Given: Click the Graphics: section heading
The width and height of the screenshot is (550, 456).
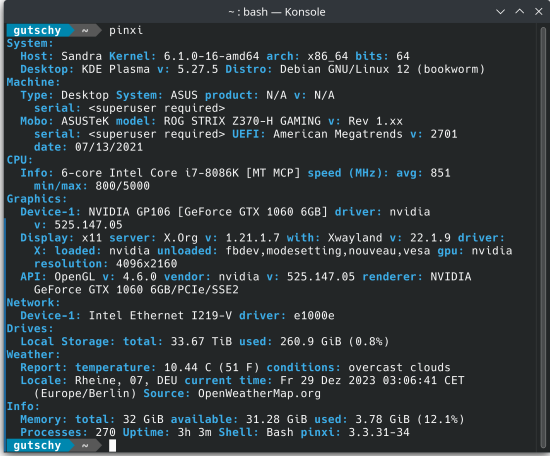Looking at the screenshot, I should 37,199.
